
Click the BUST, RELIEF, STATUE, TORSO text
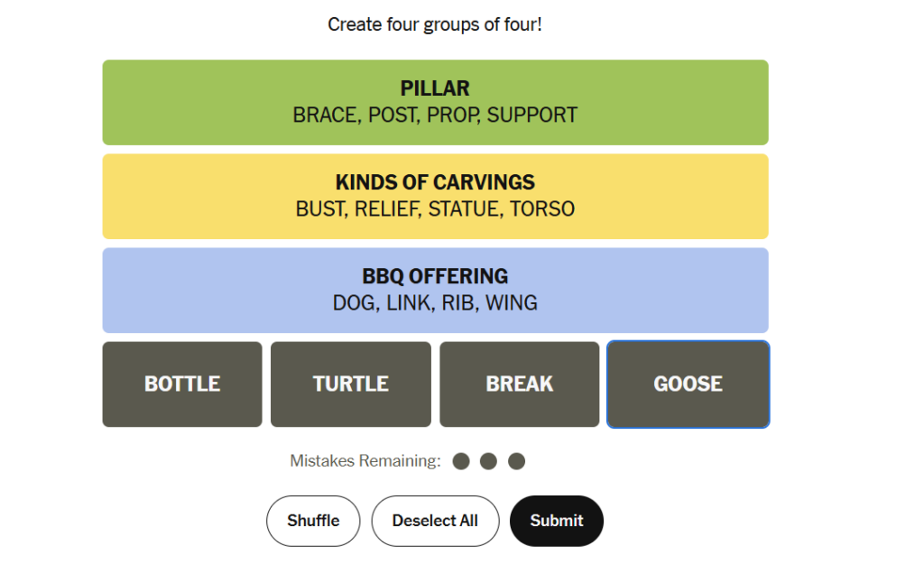tap(435, 209)
